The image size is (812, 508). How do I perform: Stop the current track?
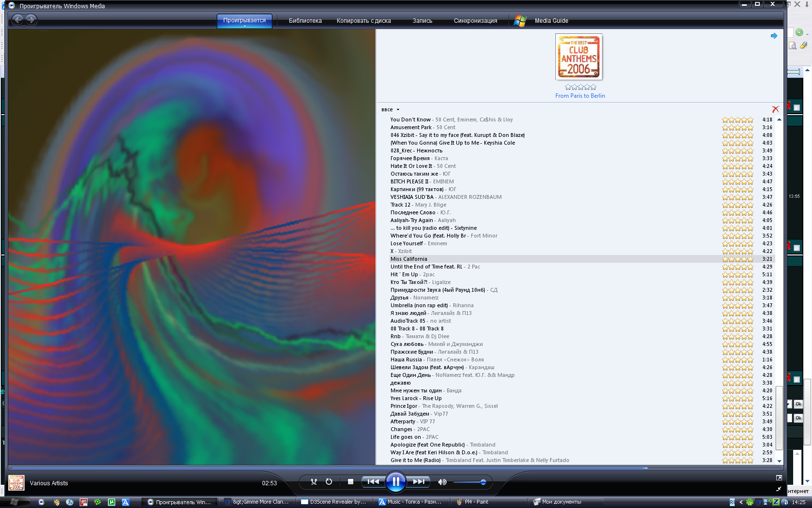(x=350, y=481)
